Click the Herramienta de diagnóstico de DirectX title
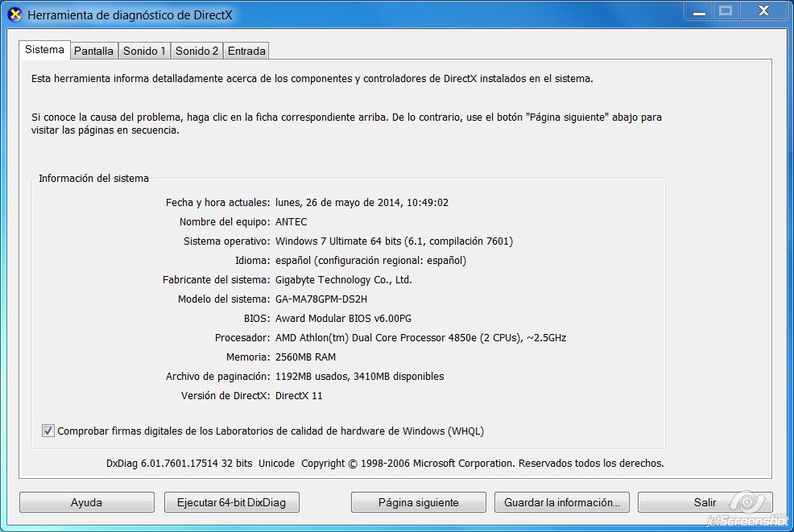This screenshot has height=532, width=794. [x=130, y=15]
